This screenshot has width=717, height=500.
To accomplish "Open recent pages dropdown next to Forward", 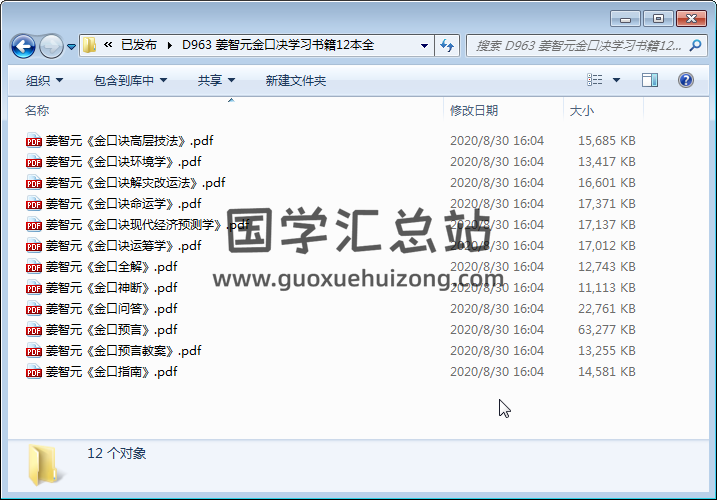I will (x=71, y=46).
